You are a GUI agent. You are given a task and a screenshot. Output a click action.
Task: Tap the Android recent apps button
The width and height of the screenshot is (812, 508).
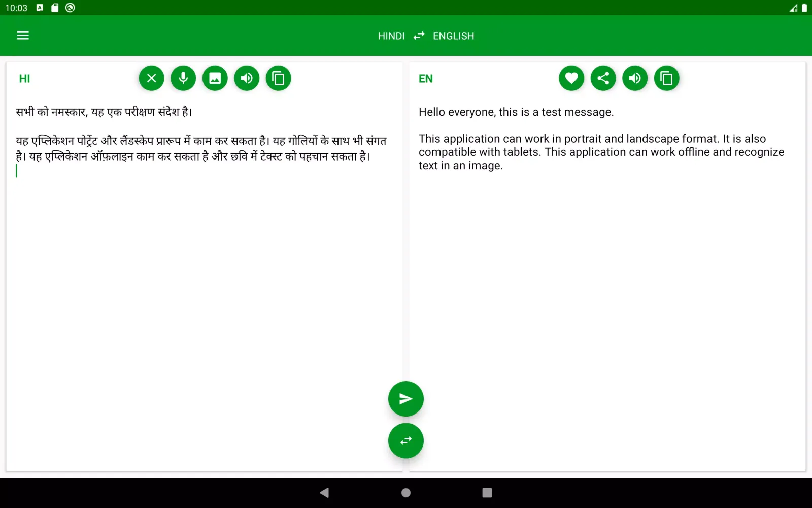pyautogui.click(x=487, y=493)
